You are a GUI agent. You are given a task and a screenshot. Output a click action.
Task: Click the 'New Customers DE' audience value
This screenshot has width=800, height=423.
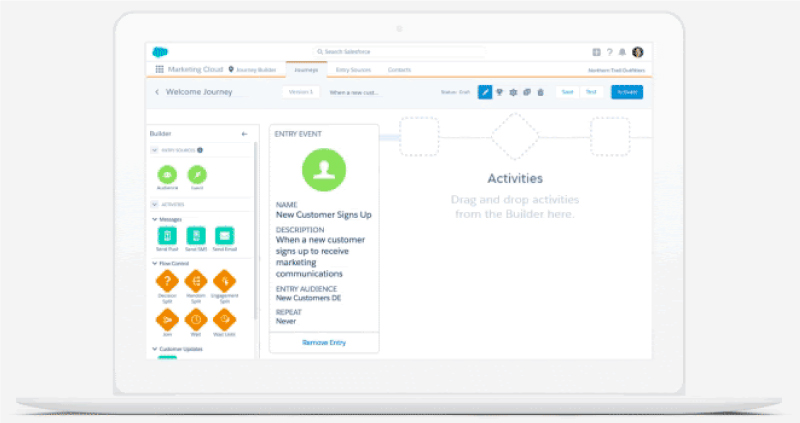[308, 298]
